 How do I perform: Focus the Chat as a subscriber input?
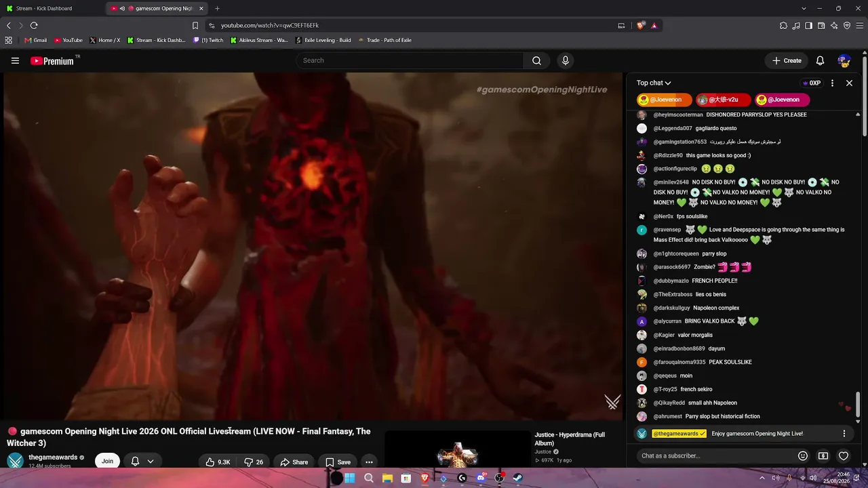click(x=715, y=455)
